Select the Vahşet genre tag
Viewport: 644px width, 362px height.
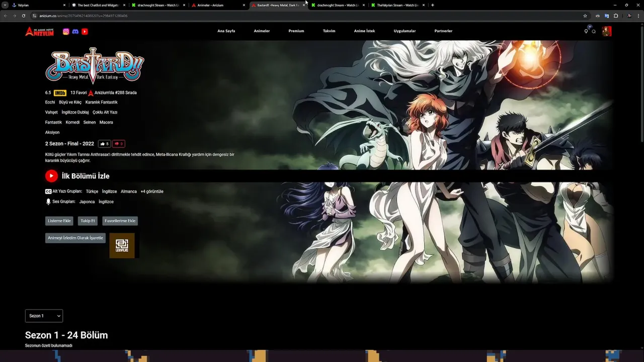tap(51, 112)
